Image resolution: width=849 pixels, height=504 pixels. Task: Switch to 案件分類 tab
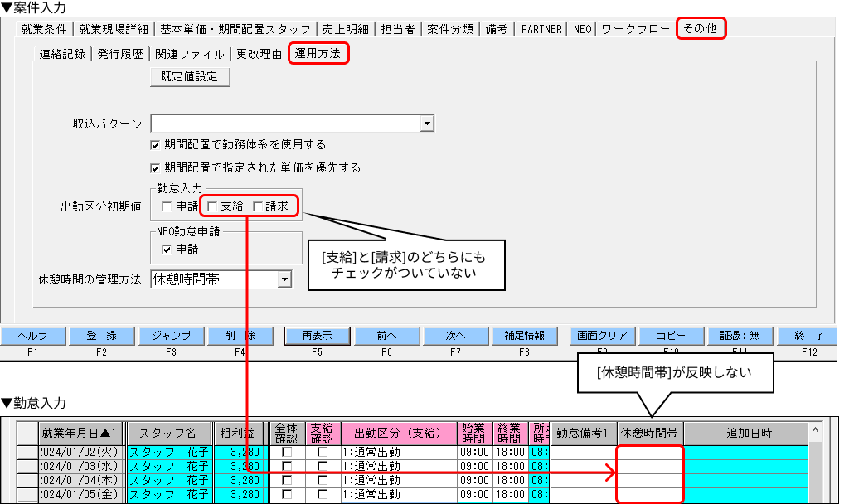[450, 29]
